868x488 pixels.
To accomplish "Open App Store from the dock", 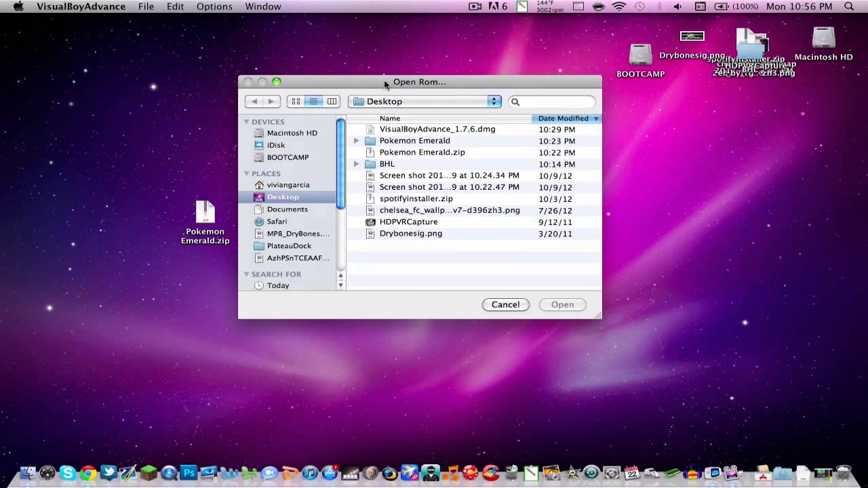I will [330, 472].
